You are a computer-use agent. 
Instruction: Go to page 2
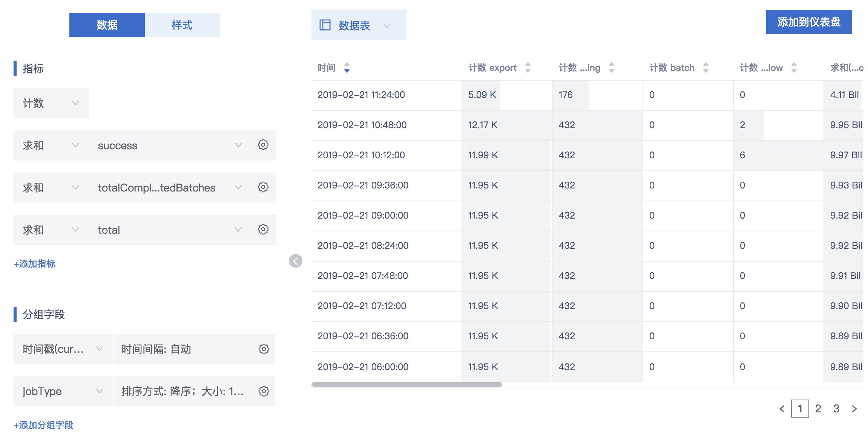click(x=818, y=409)
